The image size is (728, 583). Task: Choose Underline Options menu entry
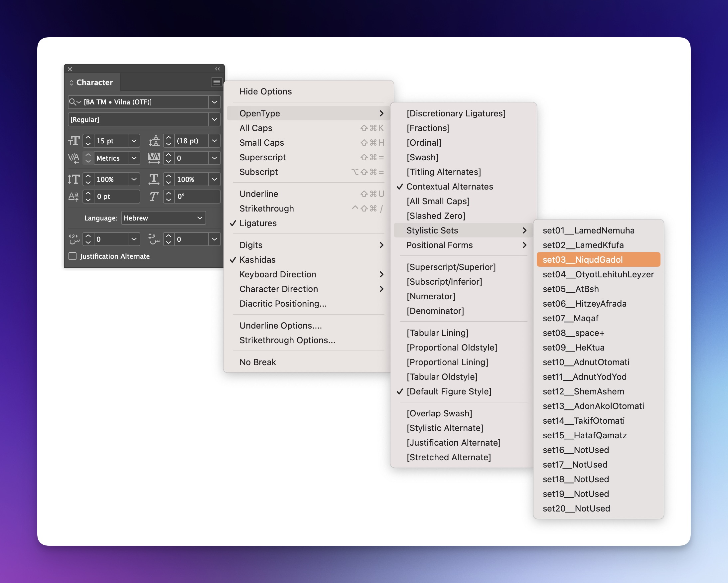[x=280, y=326]
